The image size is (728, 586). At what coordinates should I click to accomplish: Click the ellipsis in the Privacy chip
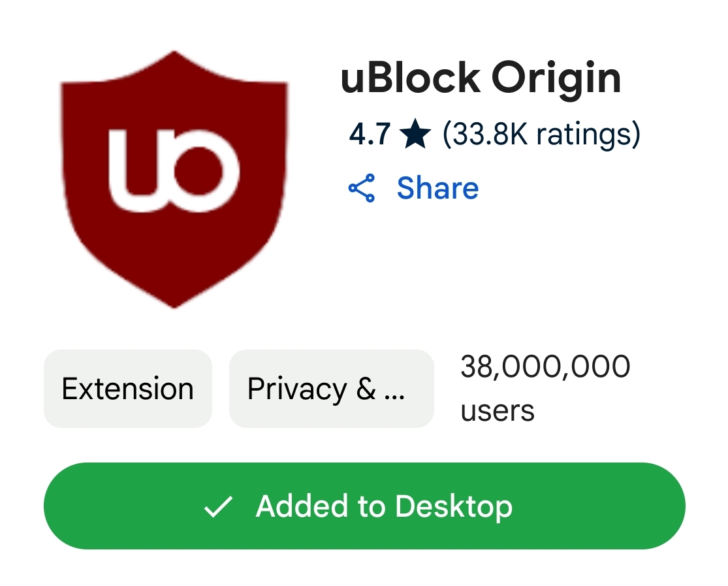[394, 397]
